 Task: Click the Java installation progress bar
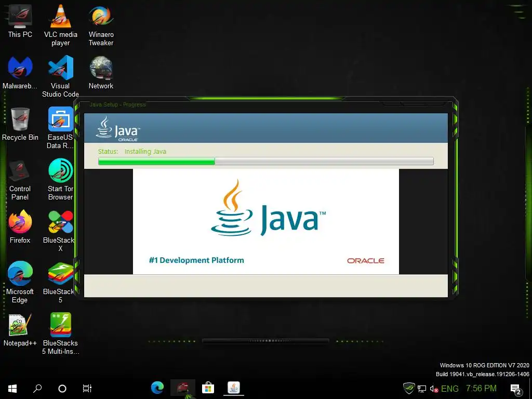click(x=265, y=161)
